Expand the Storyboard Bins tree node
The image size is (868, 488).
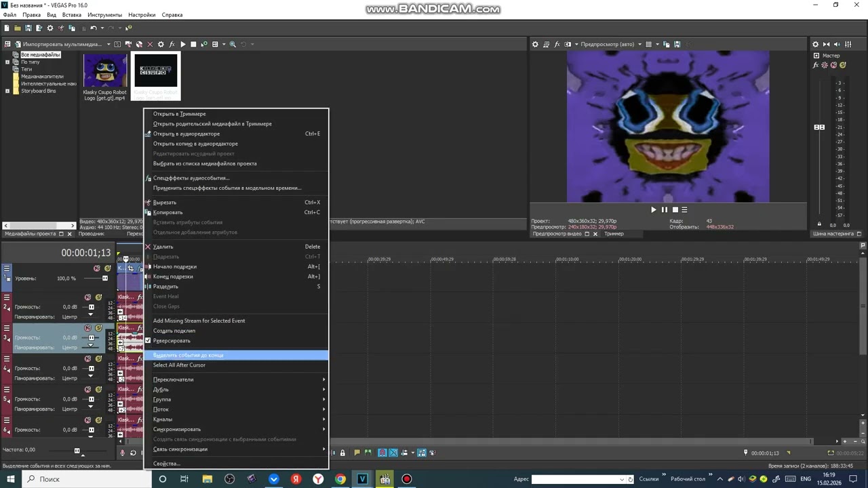pyautogui.click(x=7, y=91)
